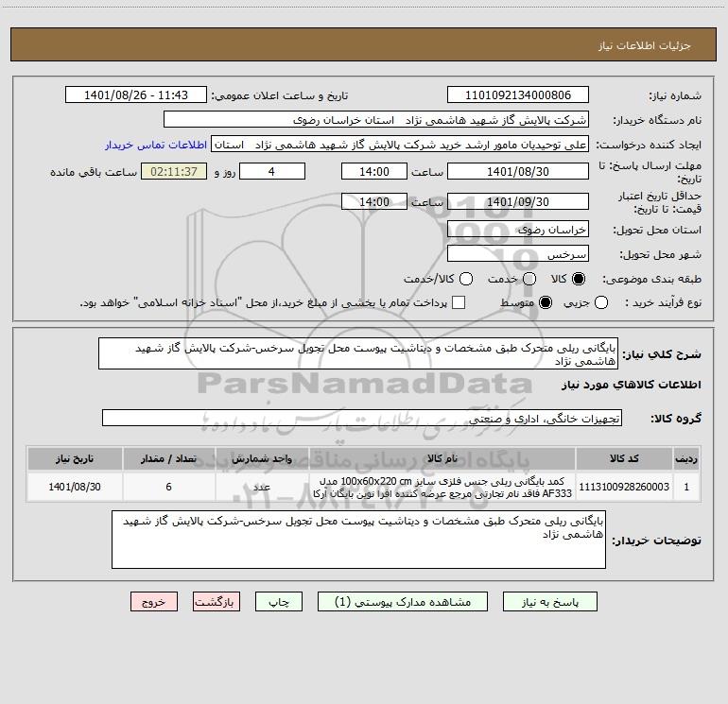Click item code 1113100928260003 cell
Image resolution: width=728 pixels, height=704 pixels.
(x=624, y=487)
